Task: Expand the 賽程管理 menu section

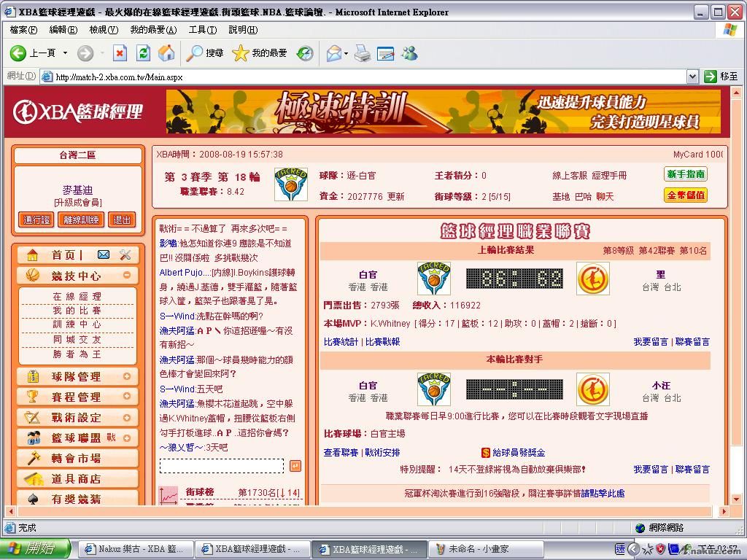Action: coord(127,396)
